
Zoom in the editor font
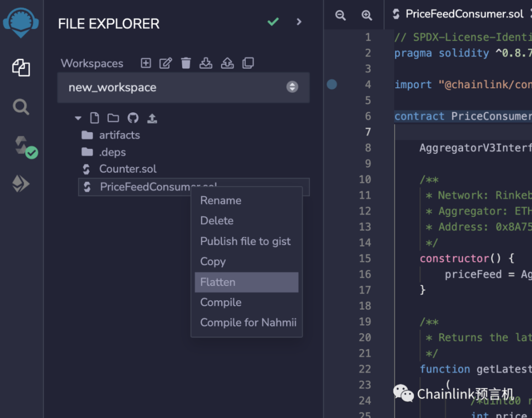point(367,15)
